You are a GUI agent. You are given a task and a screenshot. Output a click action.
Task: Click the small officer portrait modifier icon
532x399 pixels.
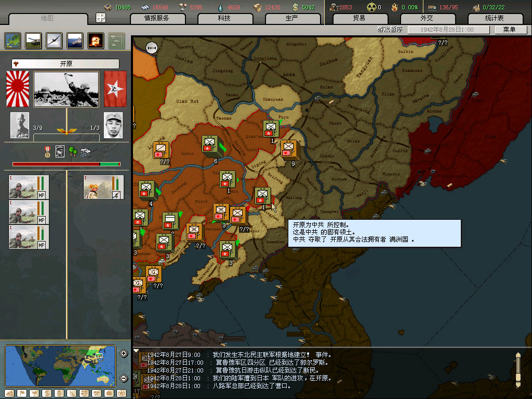(x=60, y=151)
